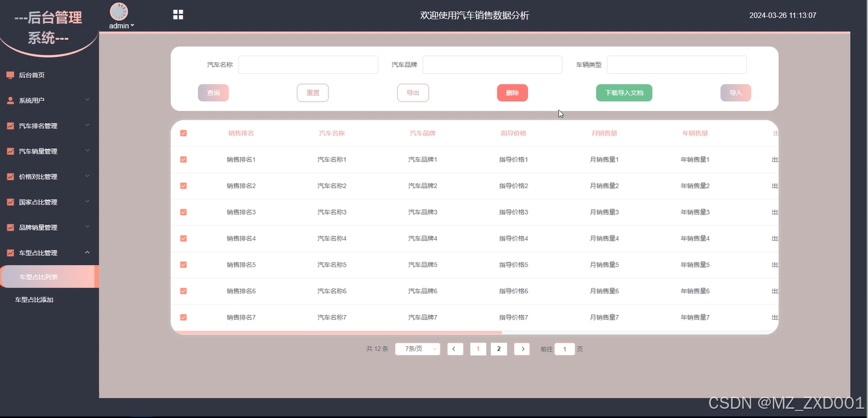This screenshot has height=418, width=868.
Task: Click the 重置 reset button
Action: tap(313, 93)
